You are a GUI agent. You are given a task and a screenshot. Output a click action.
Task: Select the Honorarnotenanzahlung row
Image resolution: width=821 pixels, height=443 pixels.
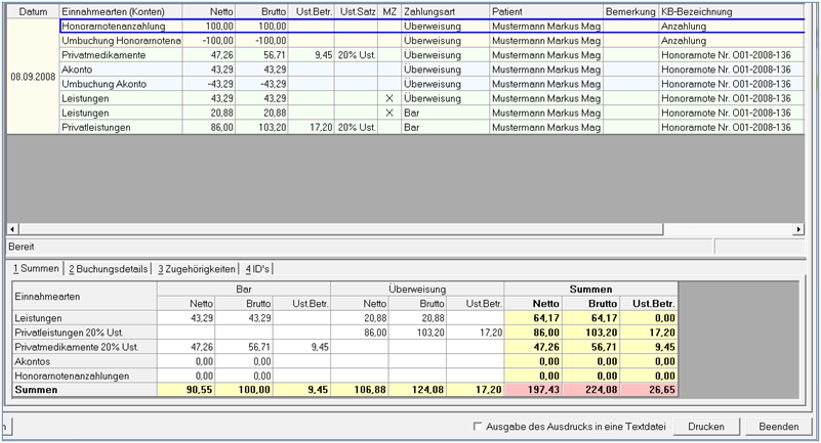432,26
